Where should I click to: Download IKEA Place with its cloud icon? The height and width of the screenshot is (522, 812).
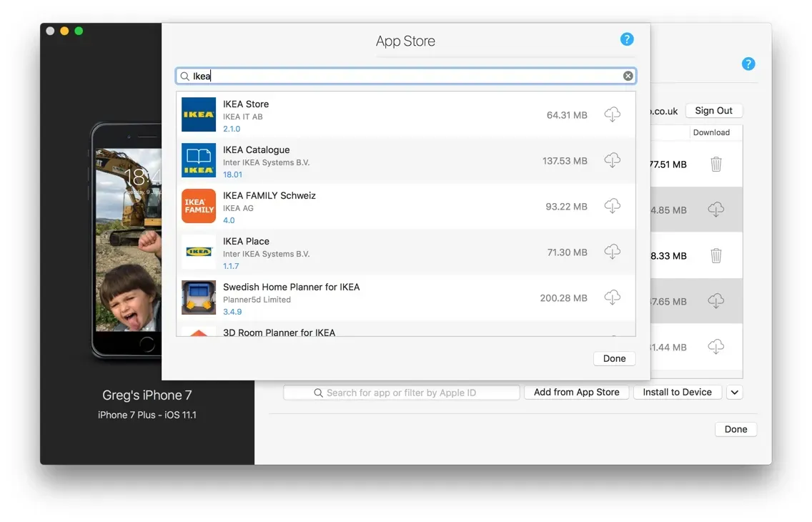[x=613, y=252]
